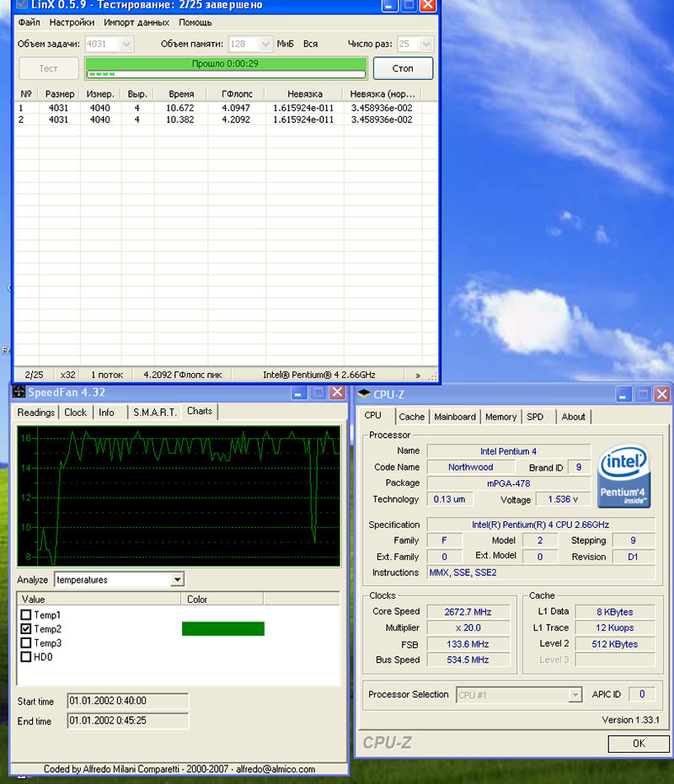Click the disabled Тест button
Viewport: 674px width, 784px height.
tap(49, 68)
